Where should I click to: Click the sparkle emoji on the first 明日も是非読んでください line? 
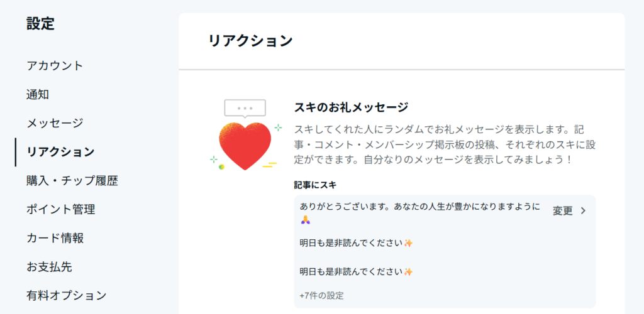click(x=408, y=243)
